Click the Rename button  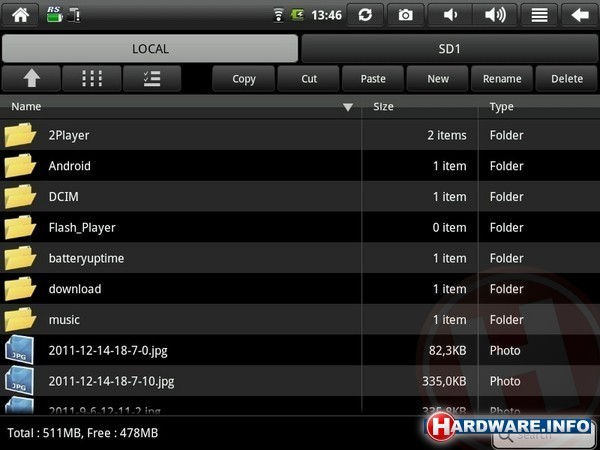coord(502,79)
